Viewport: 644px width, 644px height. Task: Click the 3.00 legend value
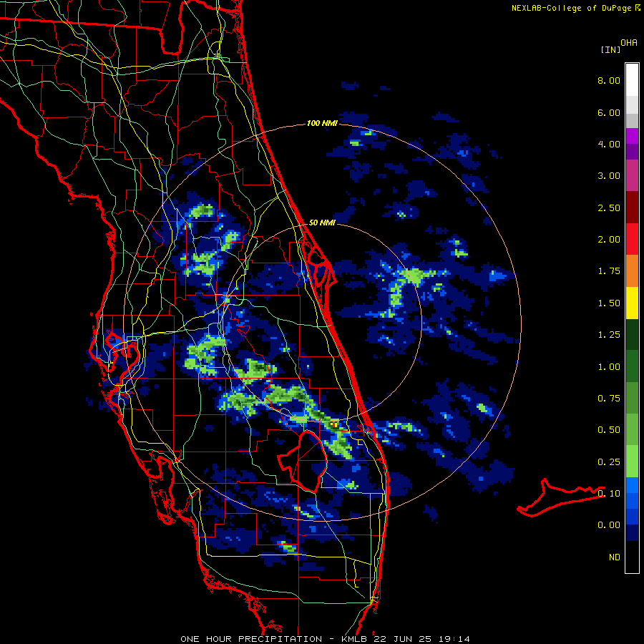tap(609, 176)
